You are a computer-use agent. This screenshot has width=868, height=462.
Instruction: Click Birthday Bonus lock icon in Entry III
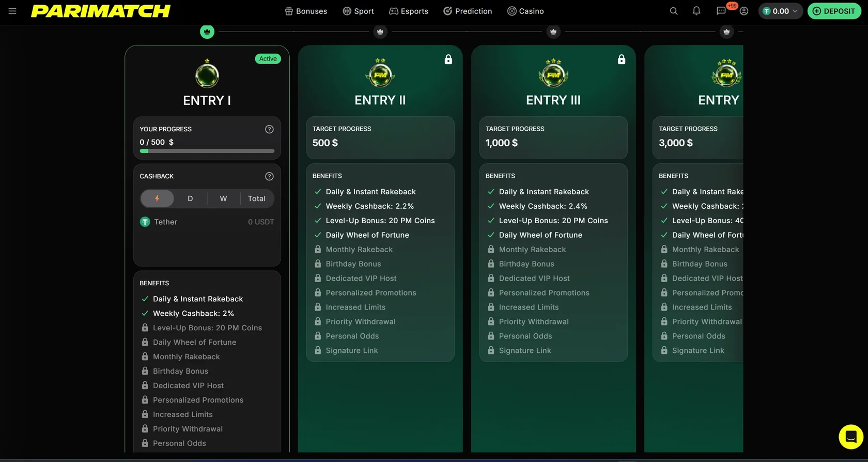[x=491, y=264]
